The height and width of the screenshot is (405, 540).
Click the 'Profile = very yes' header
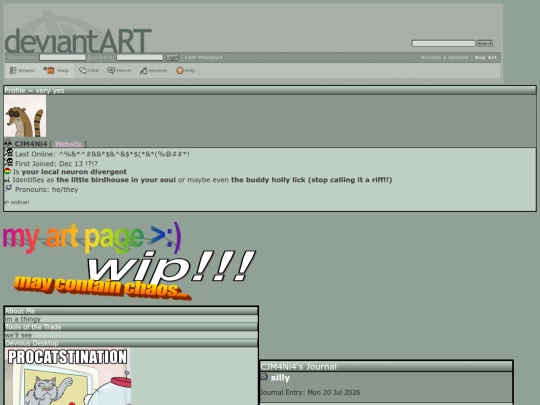click(x=270, y=90)
